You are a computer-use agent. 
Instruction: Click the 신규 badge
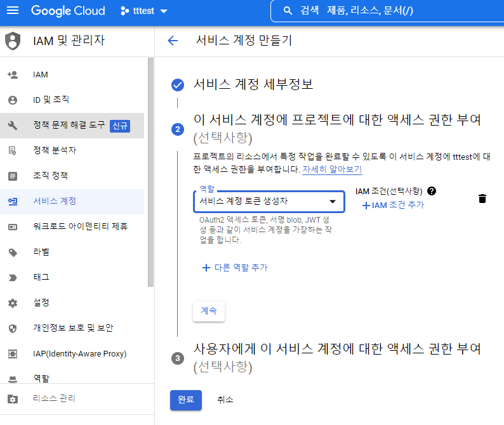coord(120,126)
